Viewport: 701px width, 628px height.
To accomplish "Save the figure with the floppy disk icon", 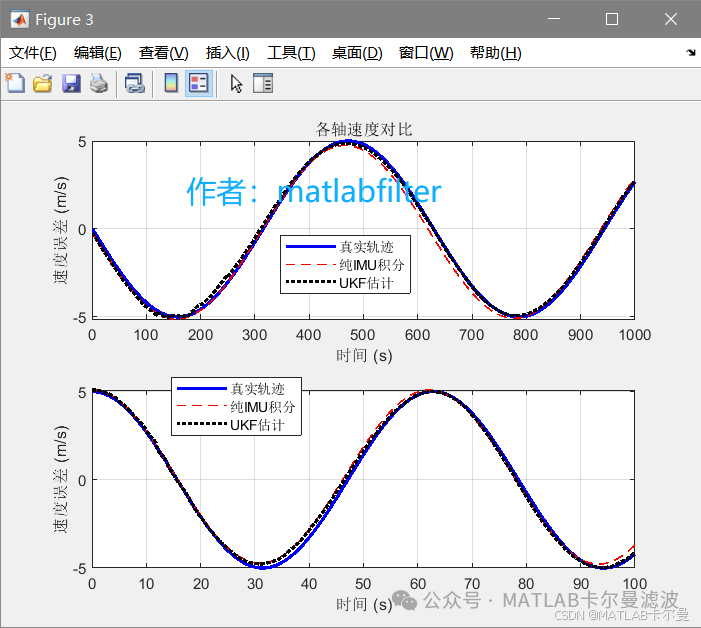I will (71, 84).
